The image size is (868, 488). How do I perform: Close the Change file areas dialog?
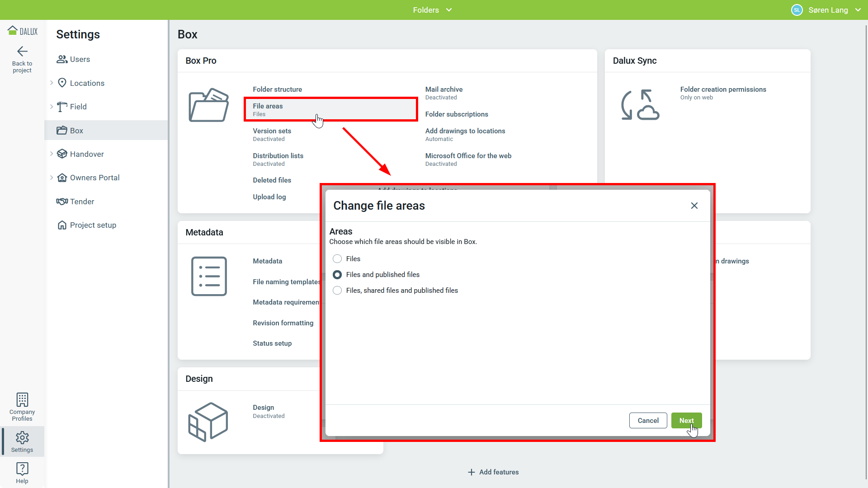pos(694,206)
